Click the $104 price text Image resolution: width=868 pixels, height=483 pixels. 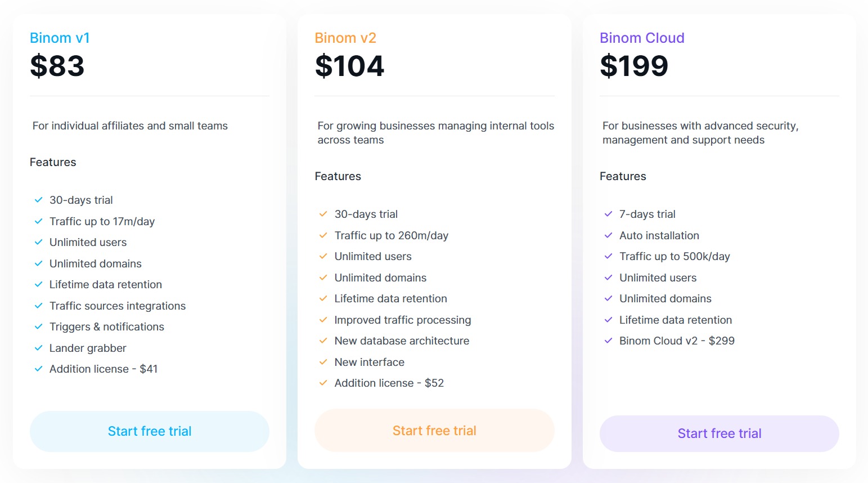[x=349, y=66]
